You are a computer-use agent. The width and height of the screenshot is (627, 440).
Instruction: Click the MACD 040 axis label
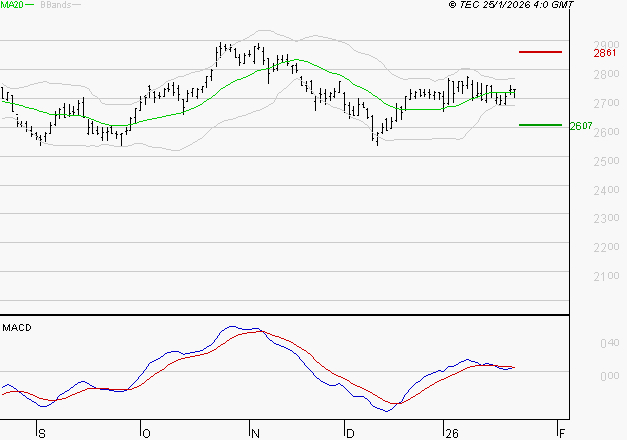(x=610, y=343)
